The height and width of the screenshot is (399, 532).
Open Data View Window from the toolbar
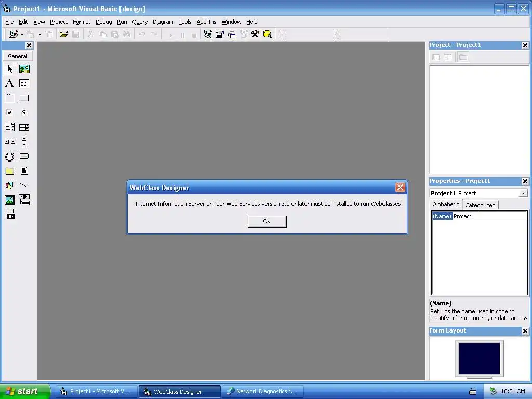[x=268, y=34]
